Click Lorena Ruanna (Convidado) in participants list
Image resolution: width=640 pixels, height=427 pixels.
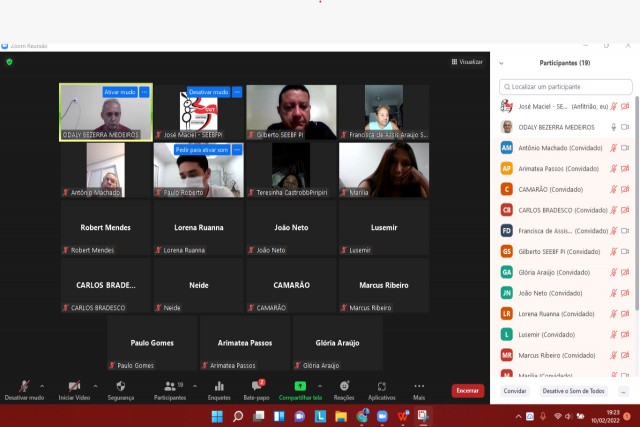565,314
